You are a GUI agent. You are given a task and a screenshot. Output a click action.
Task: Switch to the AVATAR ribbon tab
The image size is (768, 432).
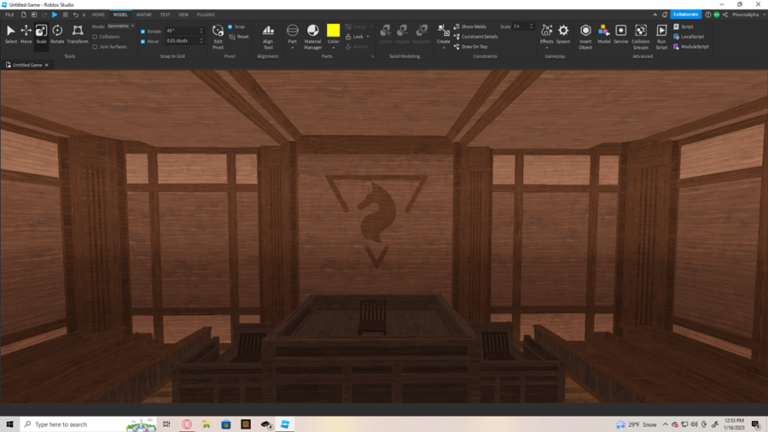(144, 15)
